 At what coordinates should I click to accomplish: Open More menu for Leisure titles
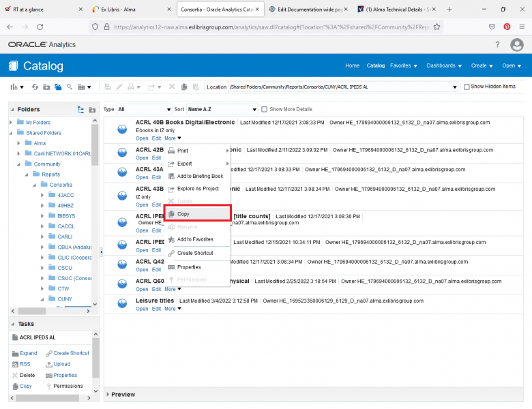(173, 309)
